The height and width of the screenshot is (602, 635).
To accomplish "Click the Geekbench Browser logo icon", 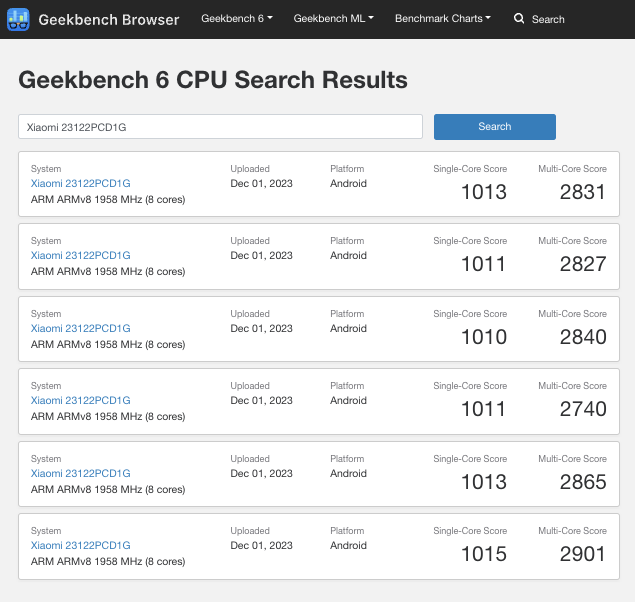I will point(19,19).
